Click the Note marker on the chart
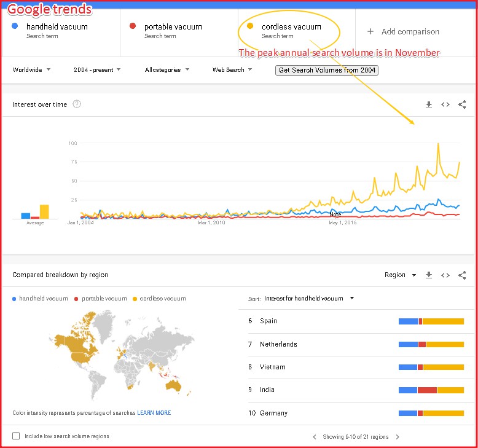The image size is (478, 448). 335,214
